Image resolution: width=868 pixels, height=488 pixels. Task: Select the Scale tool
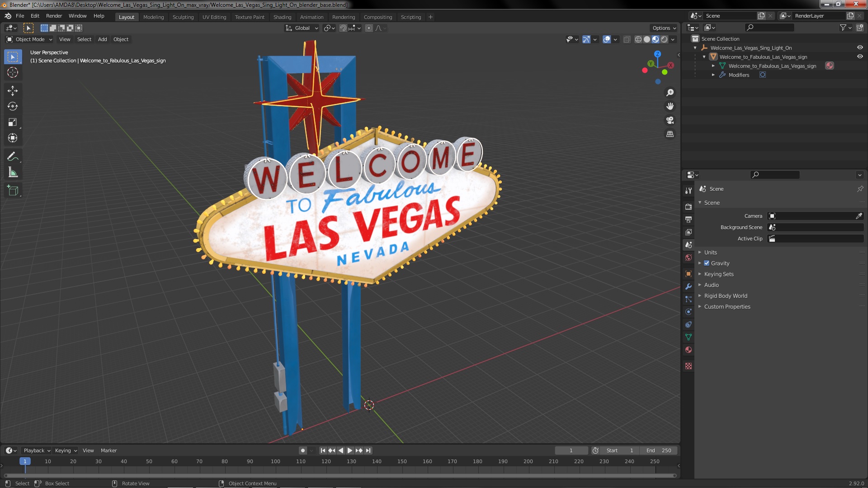[x=13, y=122]
